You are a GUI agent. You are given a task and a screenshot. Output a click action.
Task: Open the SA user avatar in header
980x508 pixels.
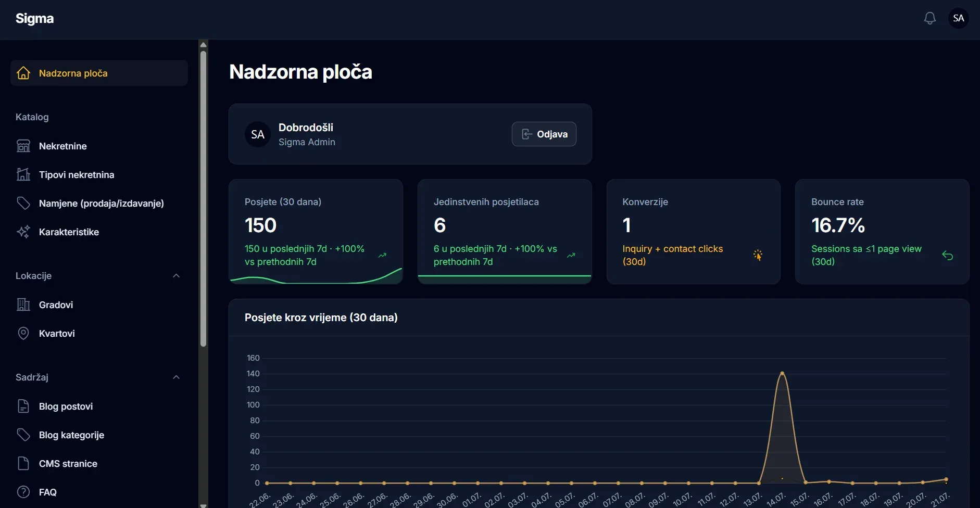(959, 18)
